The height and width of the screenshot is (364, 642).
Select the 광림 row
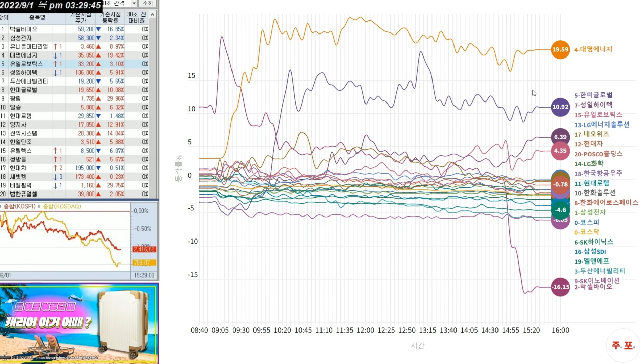74,99
